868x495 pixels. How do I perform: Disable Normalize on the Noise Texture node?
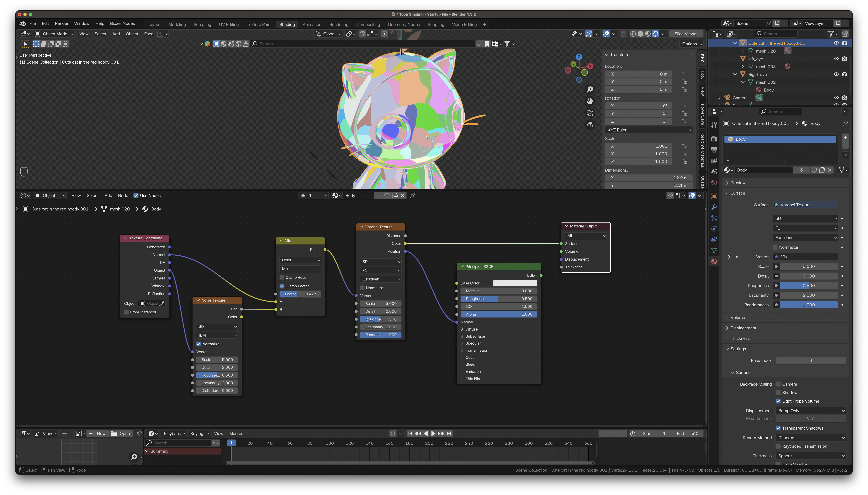click(x=198, y=344)
